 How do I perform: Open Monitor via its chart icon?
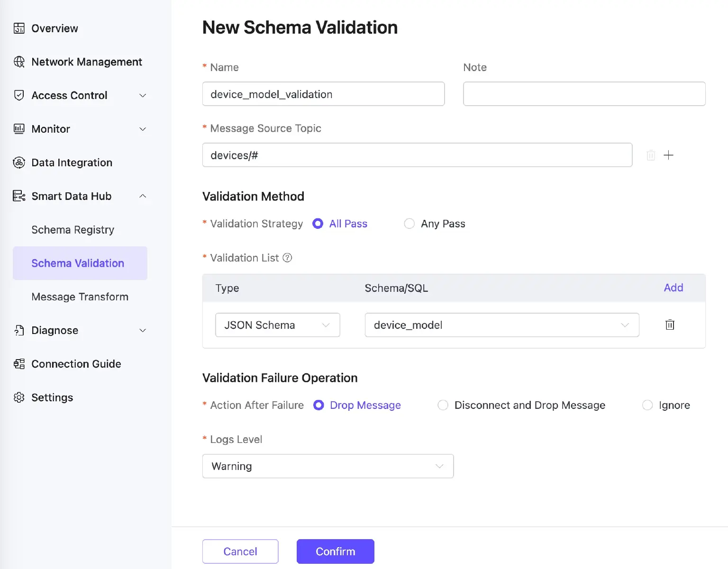(x=19, y=129)
